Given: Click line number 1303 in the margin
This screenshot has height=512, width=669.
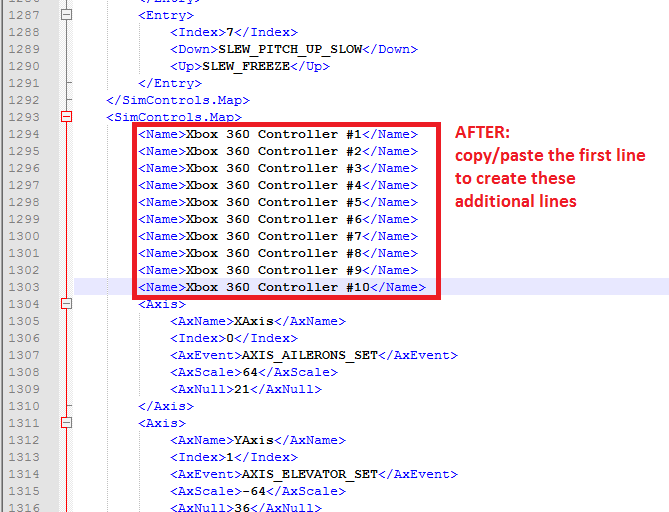Looking at the screenshot, I should [x=24, y=287].
